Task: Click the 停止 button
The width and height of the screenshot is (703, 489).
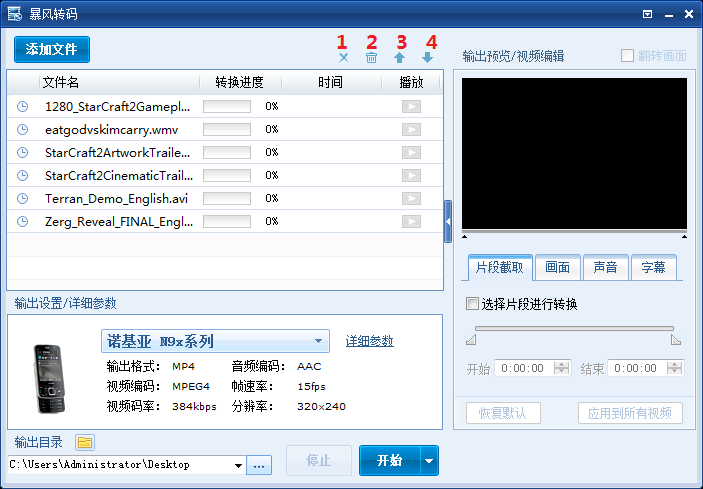Action: 319,461
